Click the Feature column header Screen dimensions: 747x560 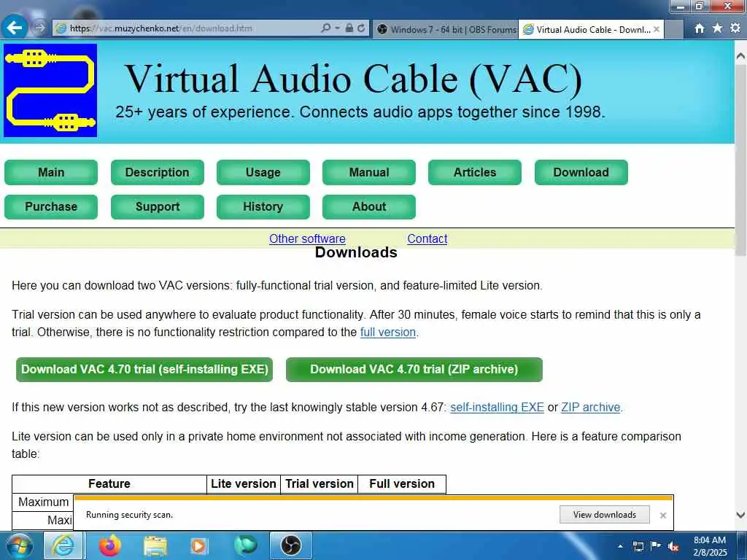tap(109, 484)
